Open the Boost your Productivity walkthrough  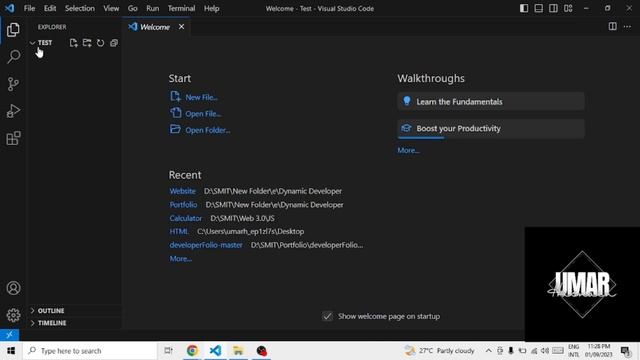[x=491, y=129]
